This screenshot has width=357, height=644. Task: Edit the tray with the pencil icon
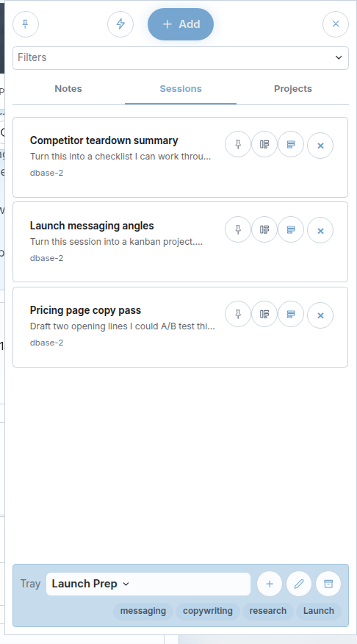[x=299, y=584]
